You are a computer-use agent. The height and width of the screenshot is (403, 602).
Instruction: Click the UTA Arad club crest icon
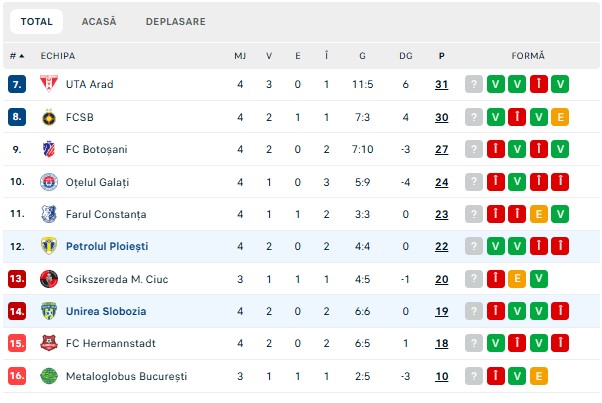pos(48,84)
